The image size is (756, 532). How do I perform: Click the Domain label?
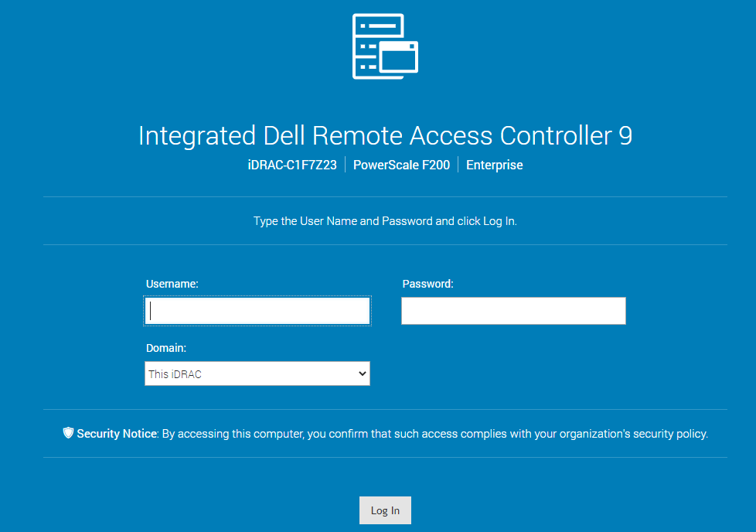click(x=166, y=348)
